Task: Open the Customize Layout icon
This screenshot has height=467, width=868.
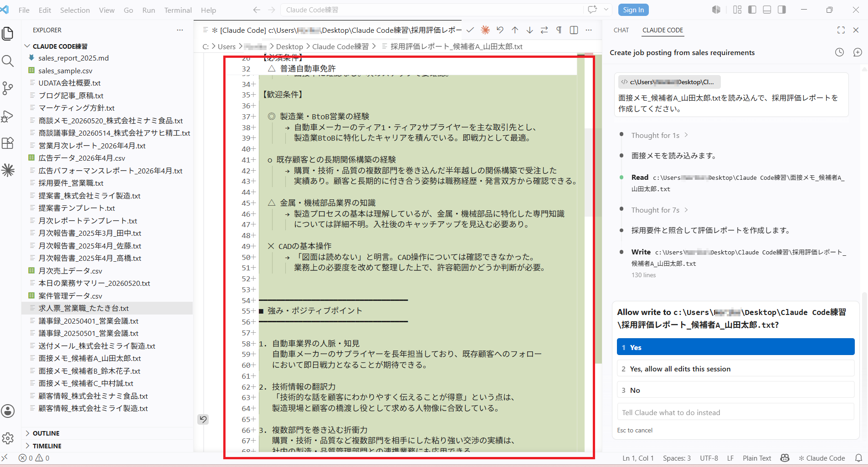Action: [737, 10]
